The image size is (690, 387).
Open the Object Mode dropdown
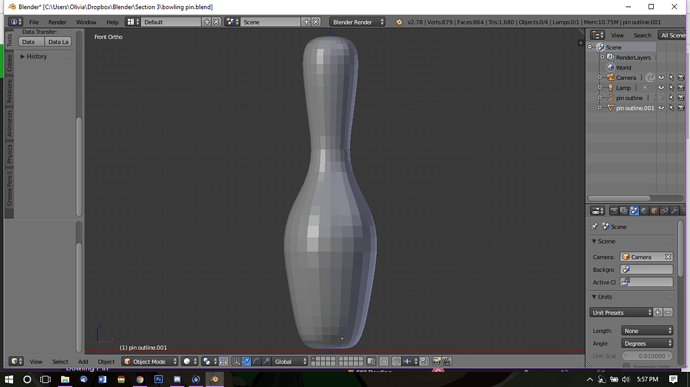150,361
